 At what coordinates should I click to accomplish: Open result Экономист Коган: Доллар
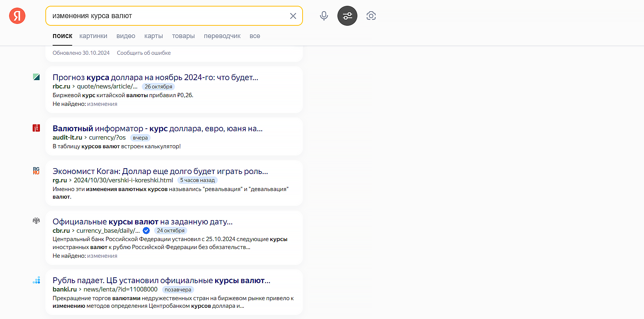(x=160, y=171)
